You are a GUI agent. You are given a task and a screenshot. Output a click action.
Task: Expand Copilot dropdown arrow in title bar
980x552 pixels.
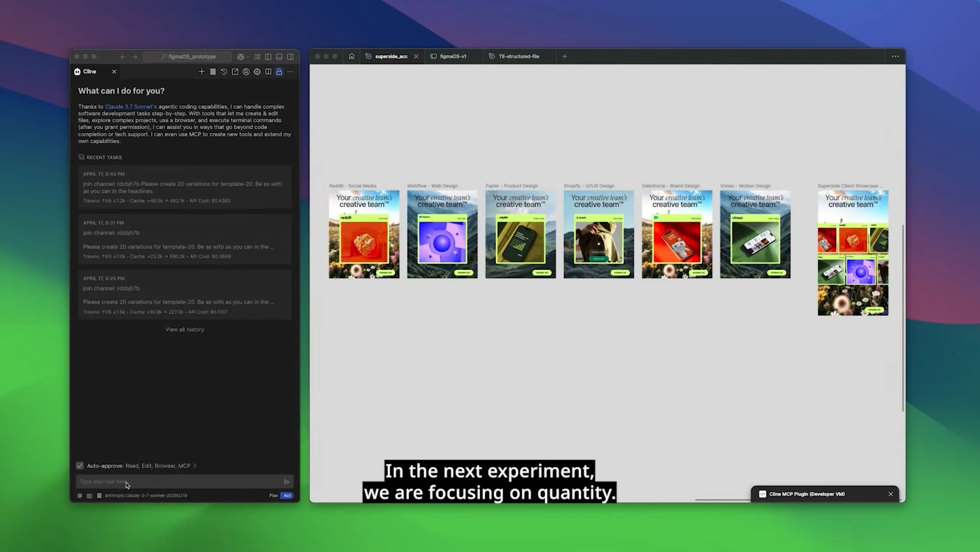[248, 57]
